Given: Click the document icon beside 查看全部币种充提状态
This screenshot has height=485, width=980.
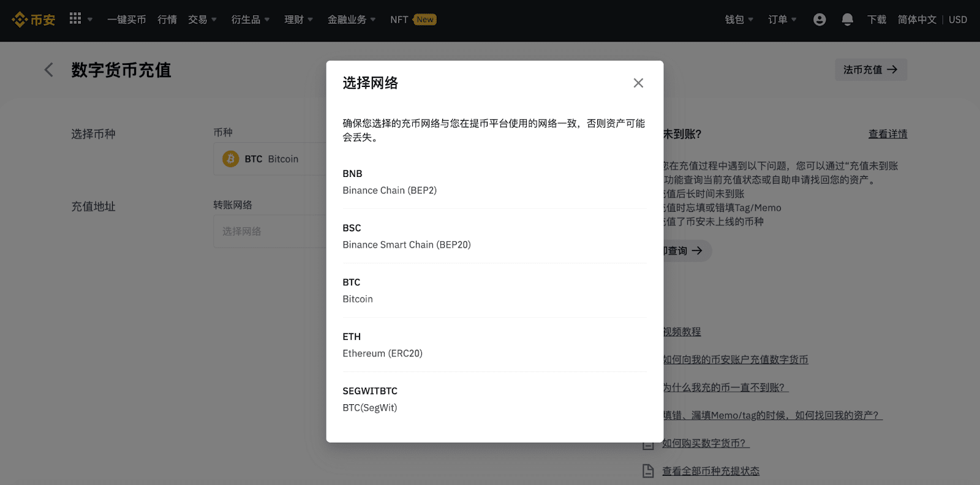Looking at the screenshot, I should (x=648, y=471).
